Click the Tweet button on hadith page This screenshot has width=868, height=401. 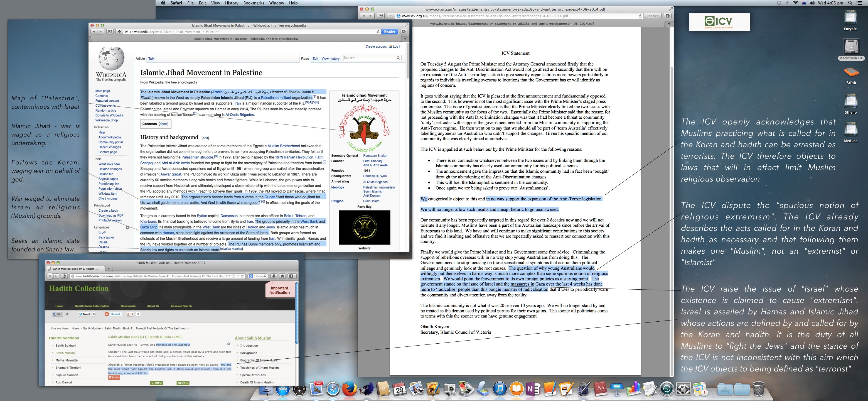[x=85, y=314]
